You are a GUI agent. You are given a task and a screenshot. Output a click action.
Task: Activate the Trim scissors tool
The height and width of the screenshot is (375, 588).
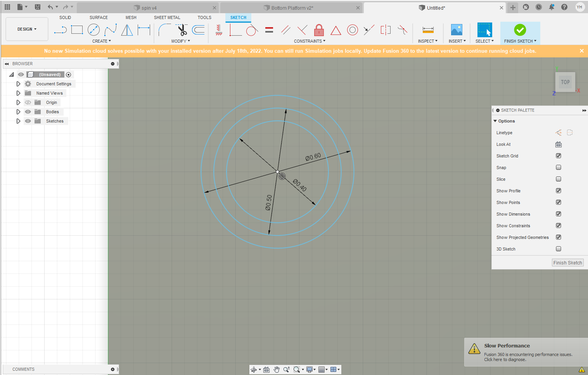click(x=181, y=30)
